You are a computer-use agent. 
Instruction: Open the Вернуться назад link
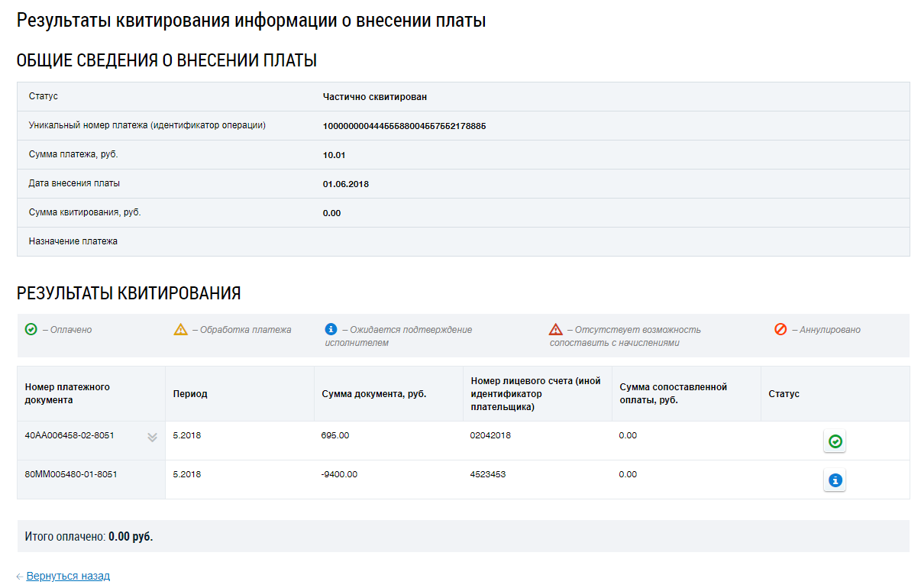point(68,577)
